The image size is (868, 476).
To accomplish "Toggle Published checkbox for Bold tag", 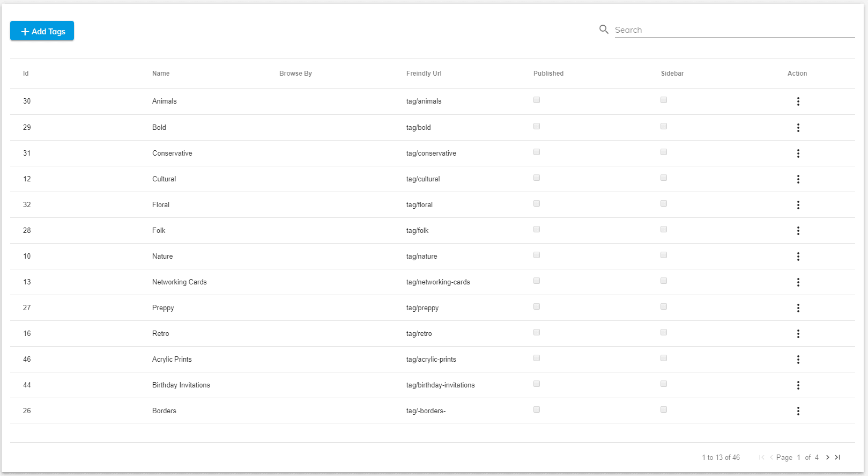I will pyautogui.click(x=537, y=126).
